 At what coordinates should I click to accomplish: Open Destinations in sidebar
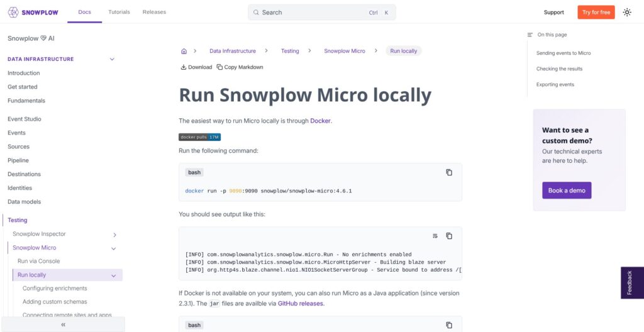[25, 174]
